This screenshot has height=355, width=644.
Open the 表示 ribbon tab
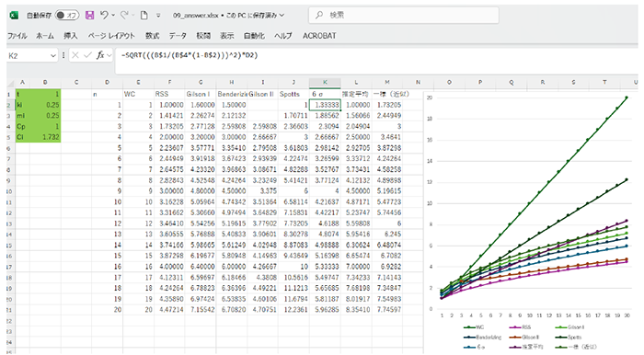point(226,36)
